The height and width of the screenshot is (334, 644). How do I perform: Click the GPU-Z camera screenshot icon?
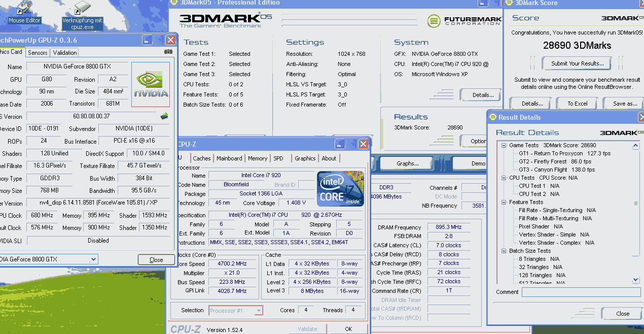click(168, 52)
